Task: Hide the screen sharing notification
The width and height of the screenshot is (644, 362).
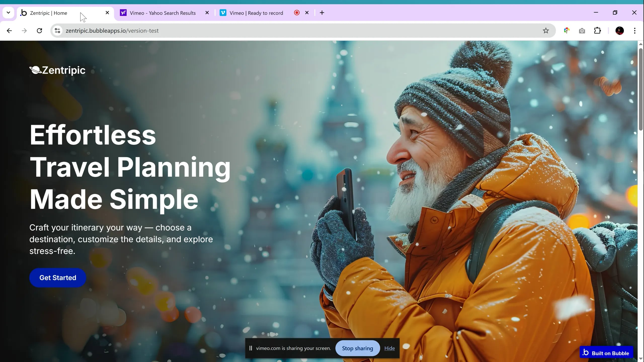Action: point(389,348)
